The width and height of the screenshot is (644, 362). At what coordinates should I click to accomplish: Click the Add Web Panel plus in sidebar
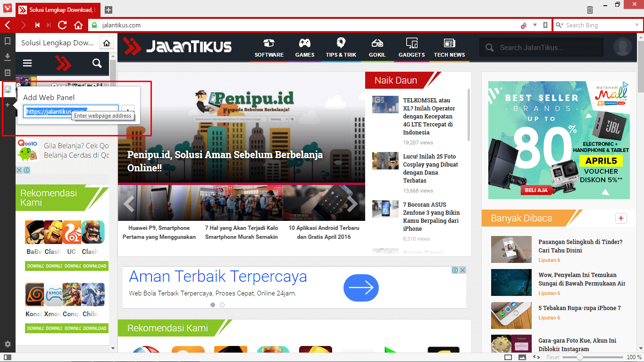[8, 105]
